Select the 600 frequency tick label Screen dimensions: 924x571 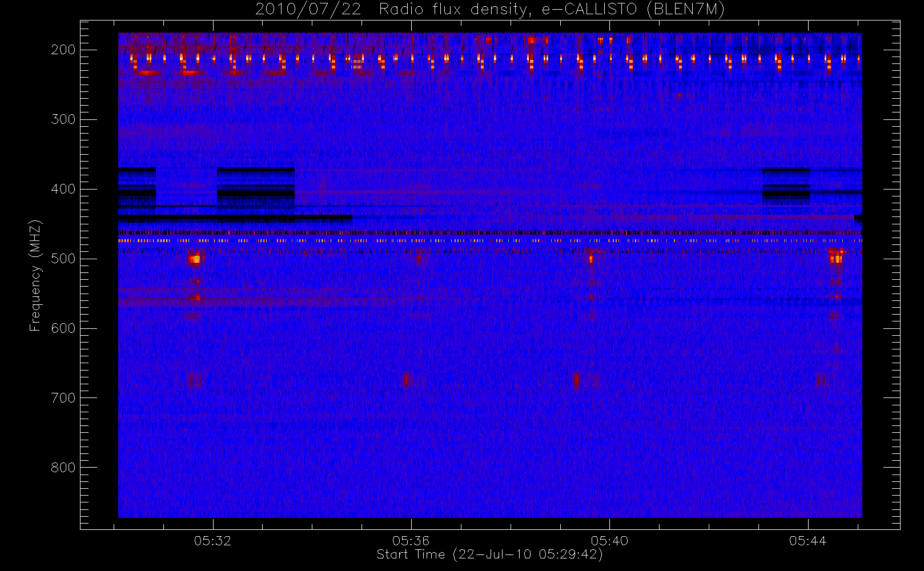(x=63, y=328)
